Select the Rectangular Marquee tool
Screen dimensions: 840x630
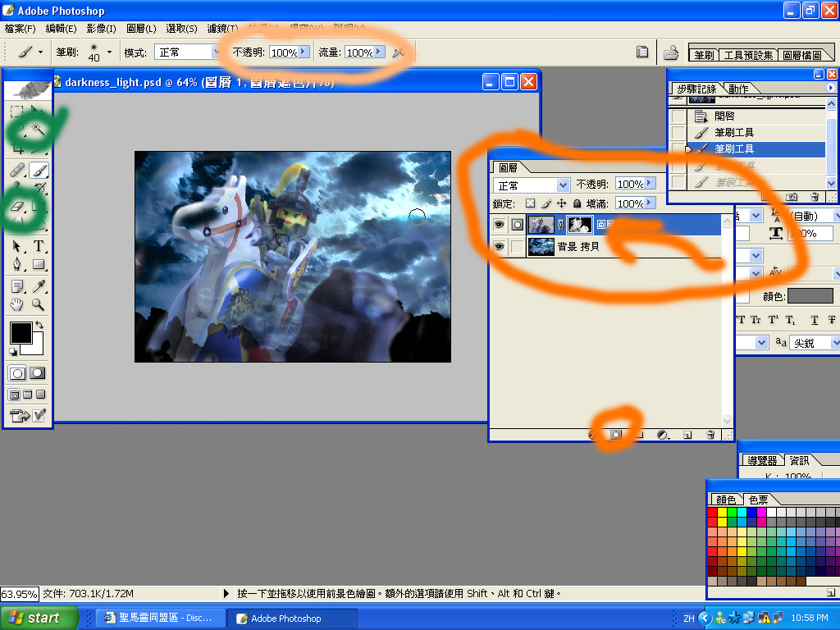16,112
